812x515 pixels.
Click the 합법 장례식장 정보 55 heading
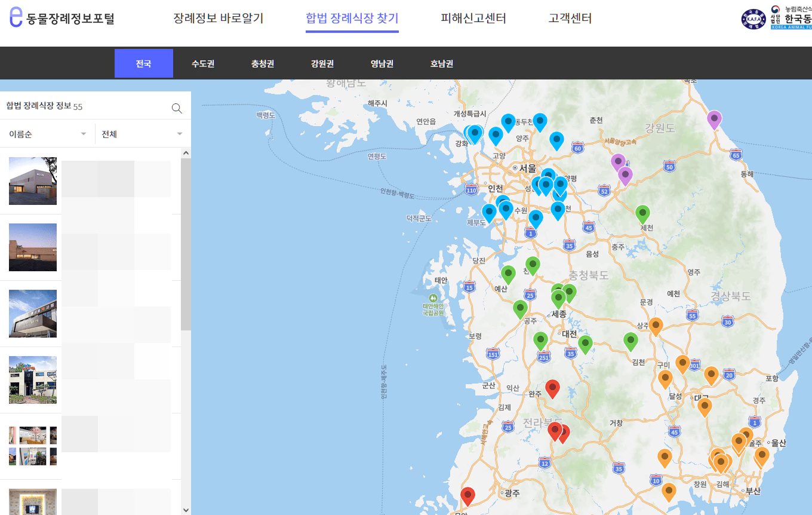point(44,106)
